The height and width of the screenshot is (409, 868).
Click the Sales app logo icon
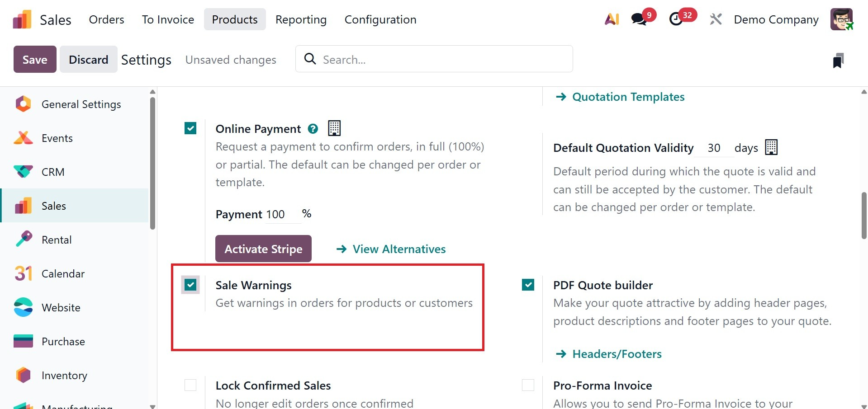click(22, 20)
